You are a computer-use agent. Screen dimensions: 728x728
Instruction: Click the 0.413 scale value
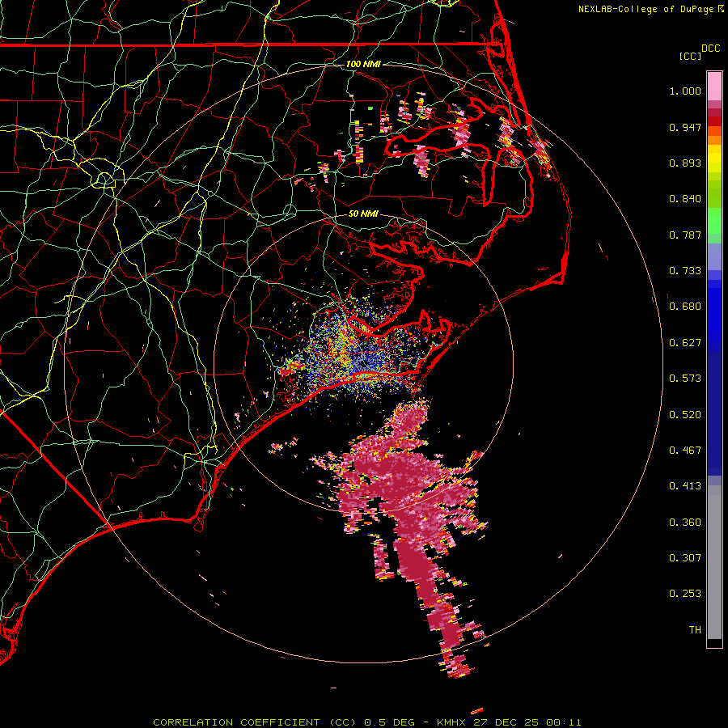(x=685, y=486)
